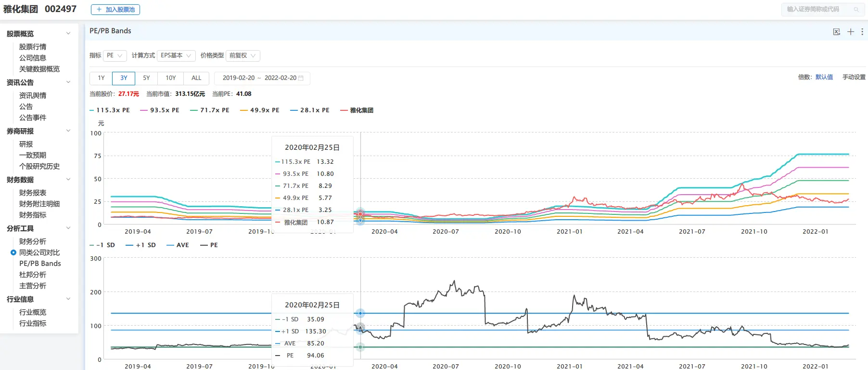Toggle the 71.7x PE legend series
Viewport: 868px width, 370px height.
(x=210, y=110)
